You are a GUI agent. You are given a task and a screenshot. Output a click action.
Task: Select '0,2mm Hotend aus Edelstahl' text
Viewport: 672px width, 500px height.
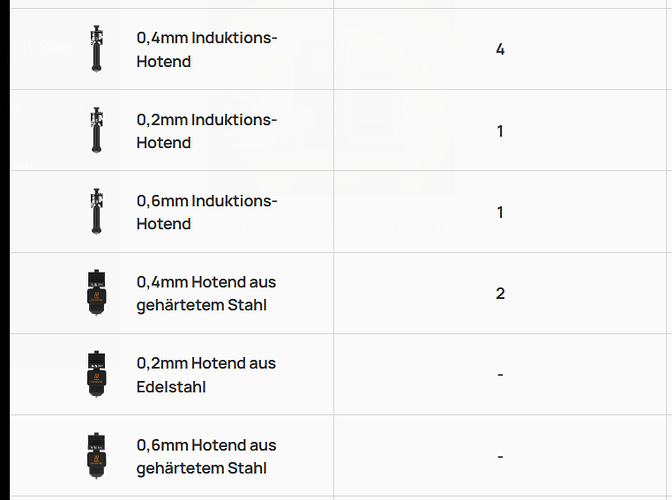pyautogui.click(x=206, y=375)
